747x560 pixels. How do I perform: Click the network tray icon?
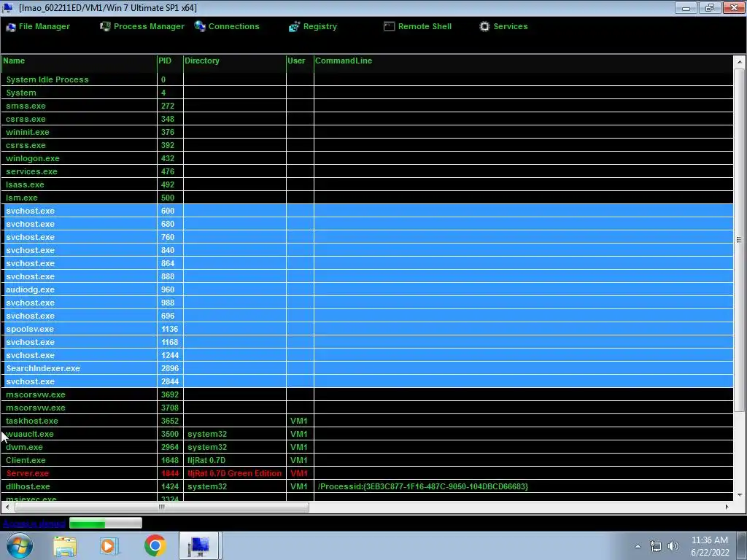656,546
